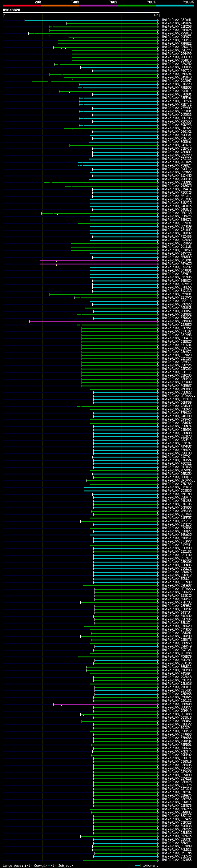Select the UniRef100_P73282 label
The height and width of the screenshot is (868, 197).
[176, 267]
